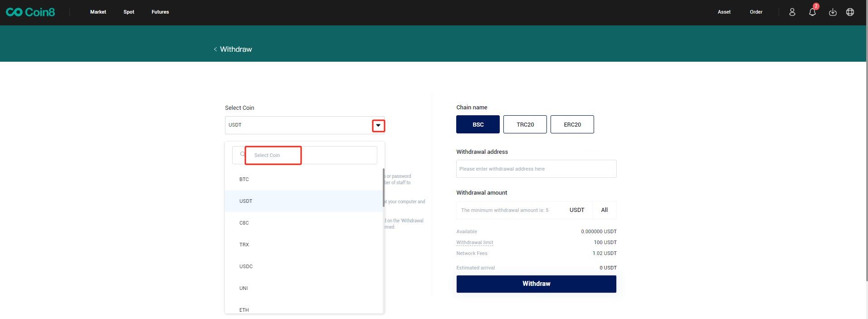The image size is (868, 319).
Task: Click the withdrawal address field
Action: click(x=536, y=169)
